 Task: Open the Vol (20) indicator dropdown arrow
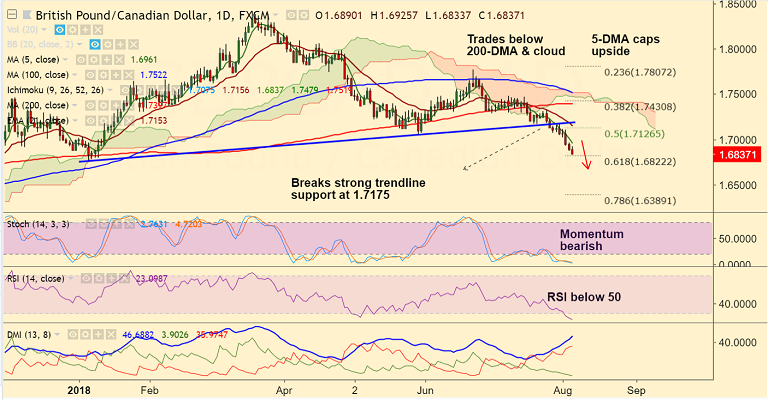point(44,30)
